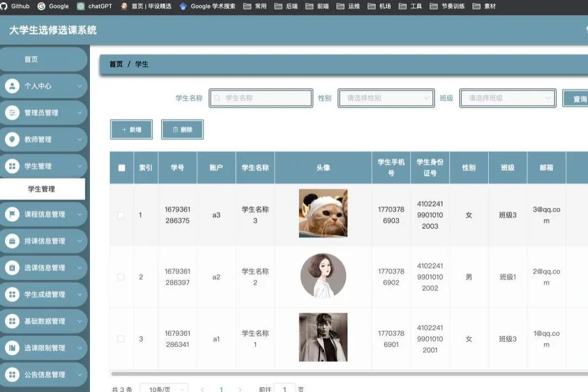Click the 个人中心 user icon in sidebar
Screen dimensions: 588x392
(x=12, y=86)
